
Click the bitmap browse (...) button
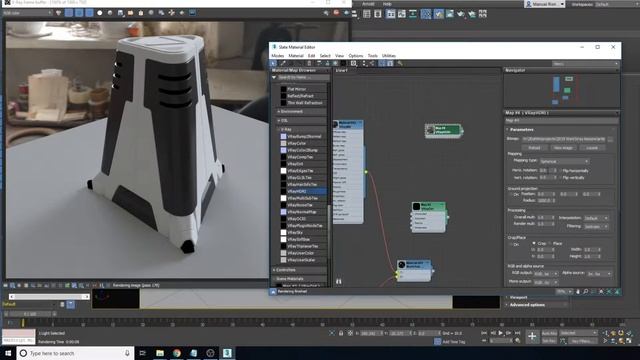(610, 139)
